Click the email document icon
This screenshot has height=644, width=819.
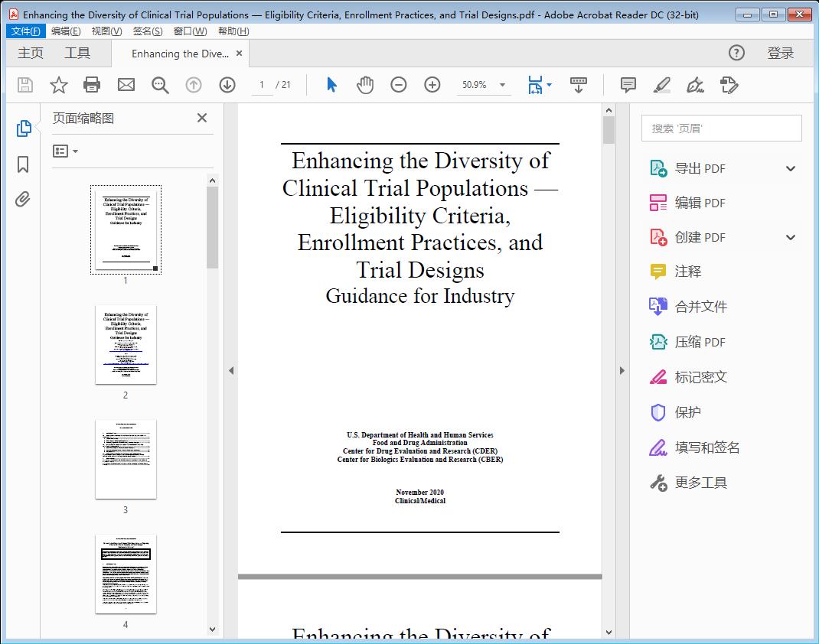pos(126,85)
